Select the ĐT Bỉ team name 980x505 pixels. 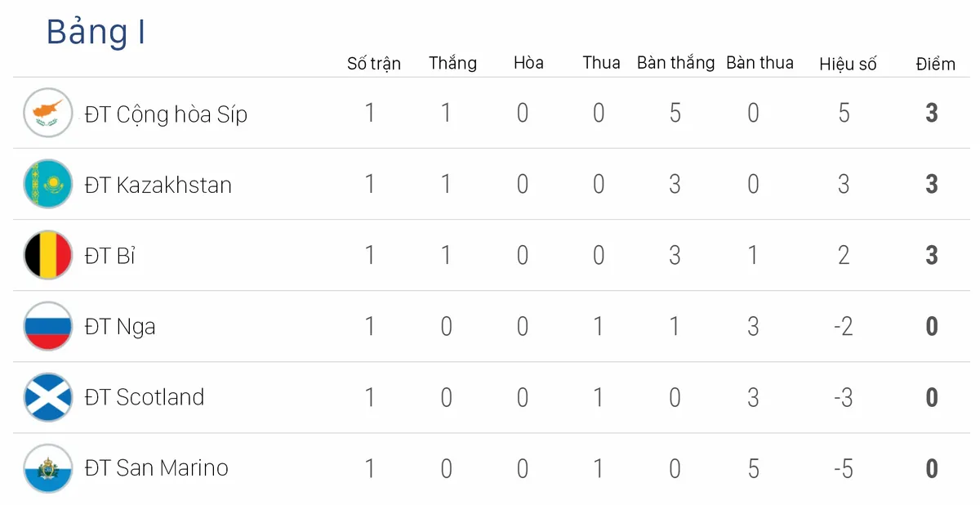click(x=109, y=256)
